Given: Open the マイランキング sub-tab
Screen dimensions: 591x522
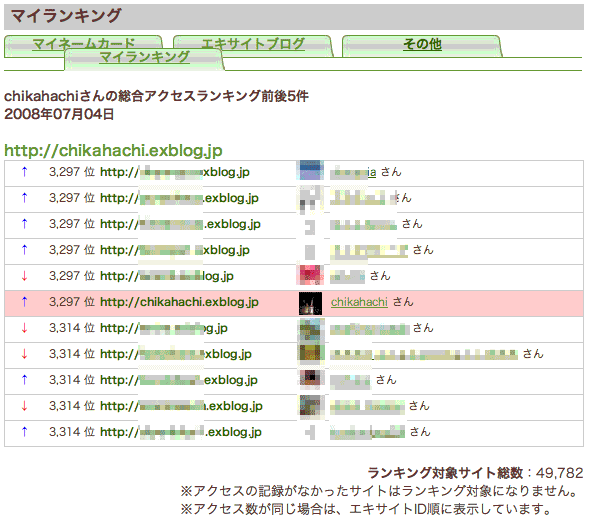Looking at the screenshot, I should click(x=144, y=57).
